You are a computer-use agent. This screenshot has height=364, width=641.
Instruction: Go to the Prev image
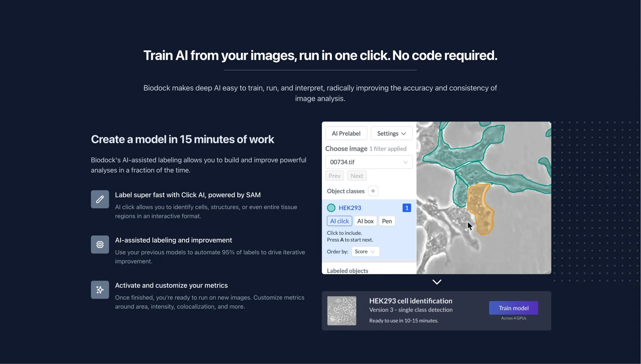click(334, 176)
